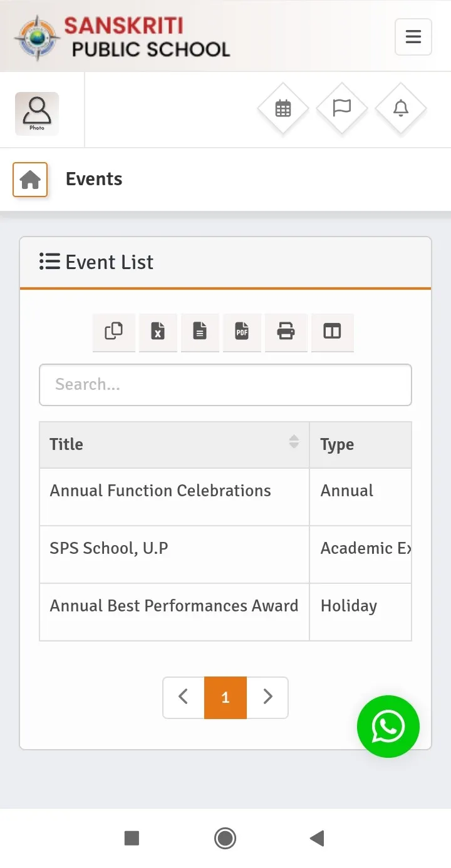Open the hamburger navigation menu
451x868 pixels.
tap(413, 37)
